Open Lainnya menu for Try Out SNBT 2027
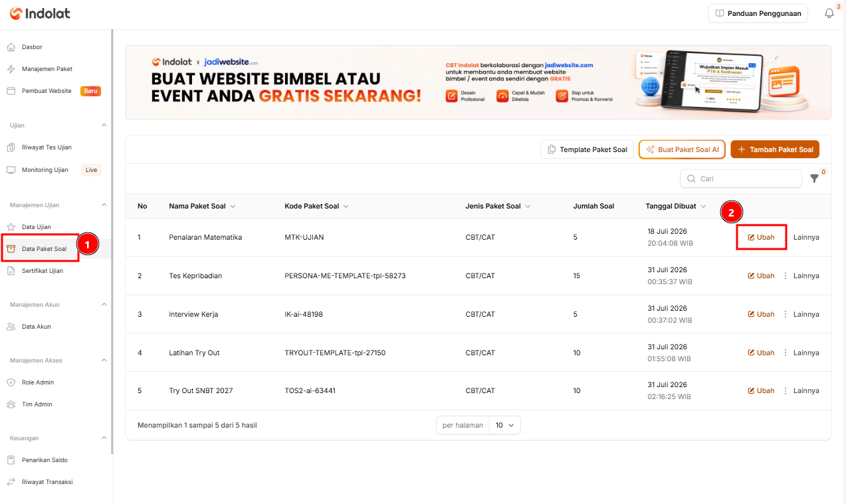846x504 pixels. [801, 390]
